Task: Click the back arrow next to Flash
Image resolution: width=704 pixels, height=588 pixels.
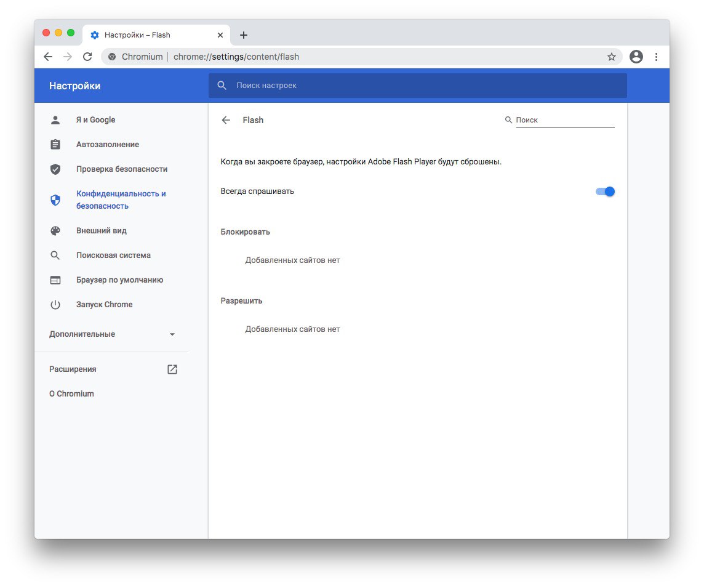Action: pos(226,120)
